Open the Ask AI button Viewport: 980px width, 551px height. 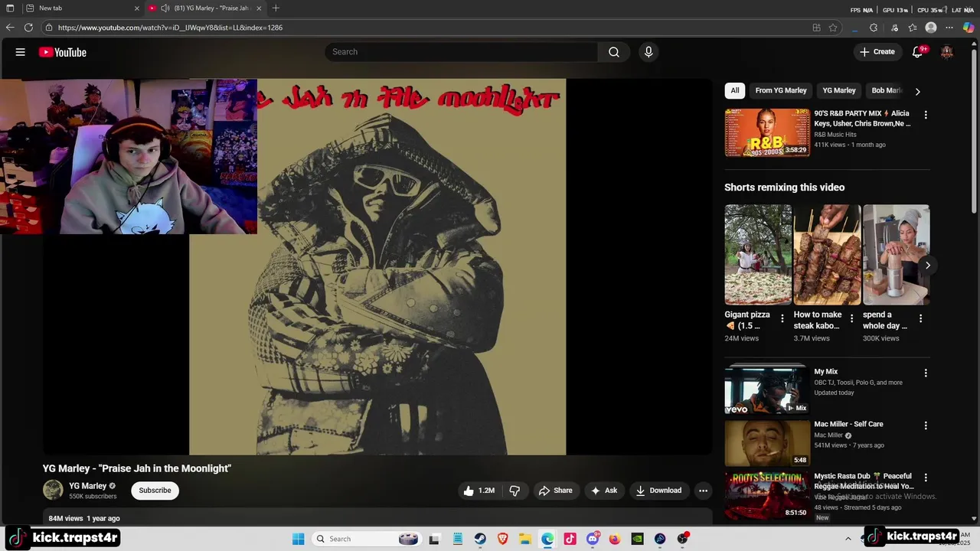click(604, 491)
